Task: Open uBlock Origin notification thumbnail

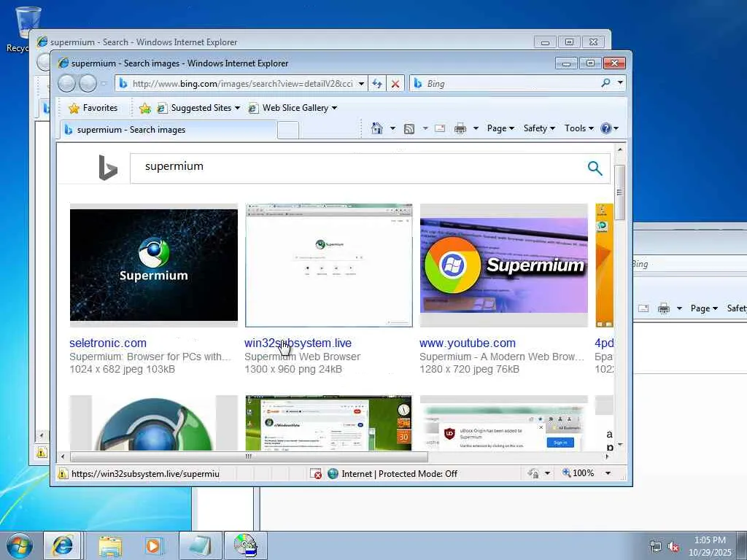Action: pyautogui.click(x=503, y=423)
